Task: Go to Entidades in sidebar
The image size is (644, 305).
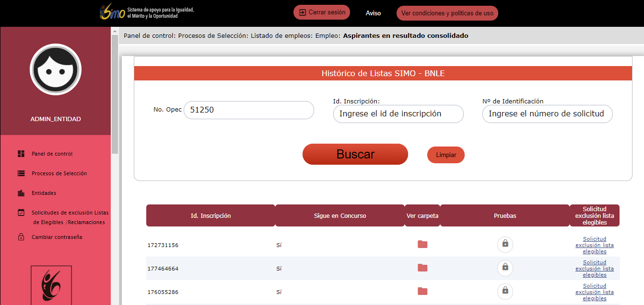Action: tap(44, 193)
